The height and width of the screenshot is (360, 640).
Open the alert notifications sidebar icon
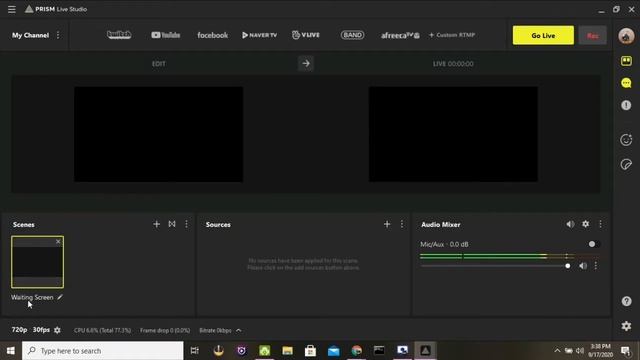coord(626,105)
